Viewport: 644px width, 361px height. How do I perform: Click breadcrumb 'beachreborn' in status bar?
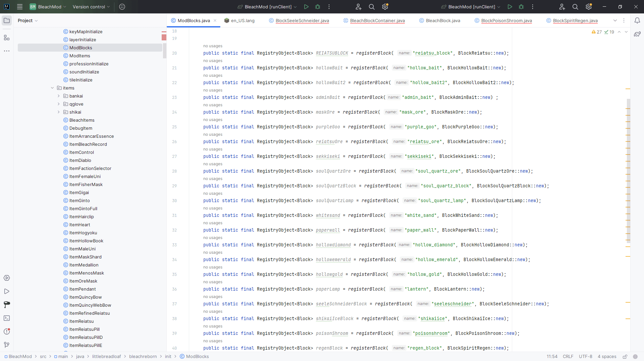pyautogui.click(x=143, y=356)
